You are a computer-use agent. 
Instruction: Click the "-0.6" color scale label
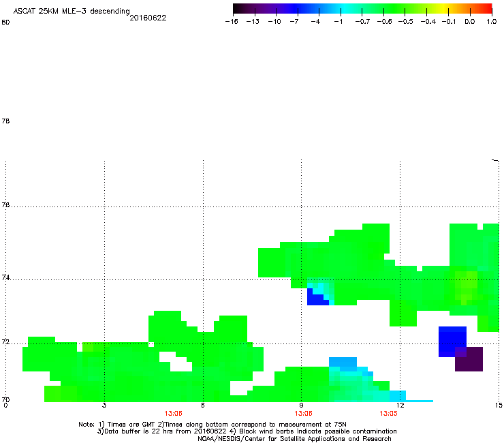pyautogui.click(x=384, y=22)
